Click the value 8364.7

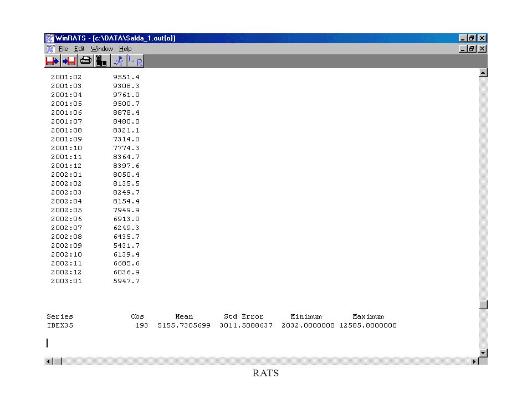click(126, 157)
